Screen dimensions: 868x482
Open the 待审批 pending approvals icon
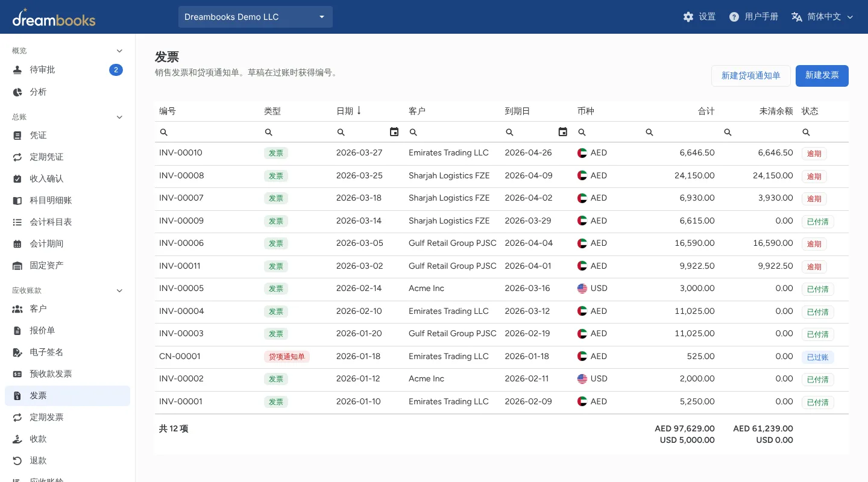point(17,70)
